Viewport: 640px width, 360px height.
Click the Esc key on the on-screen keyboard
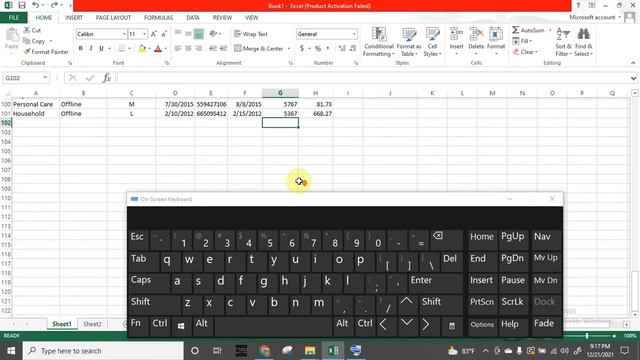coord(139,240)
